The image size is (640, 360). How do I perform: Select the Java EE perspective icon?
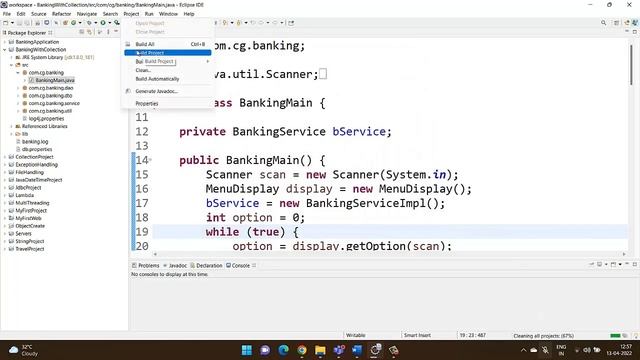627,23
